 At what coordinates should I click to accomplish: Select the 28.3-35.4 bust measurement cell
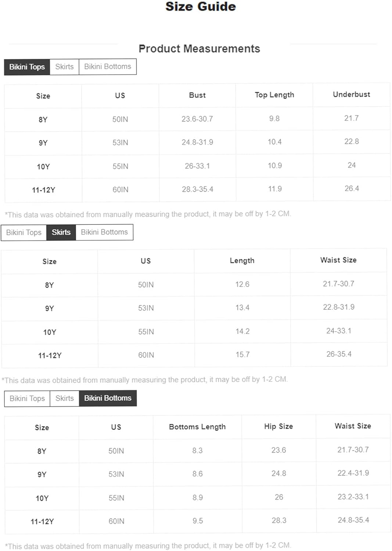point(197,189)
